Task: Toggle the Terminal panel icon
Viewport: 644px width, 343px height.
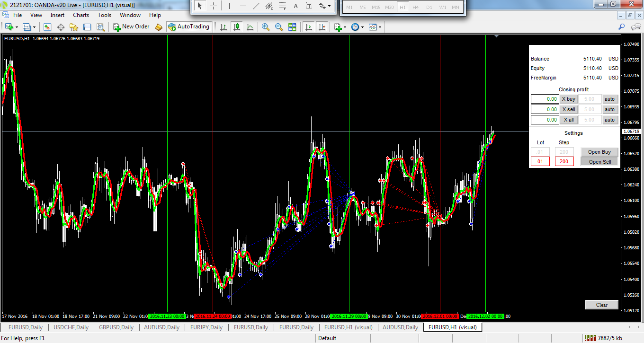Action: pyautogui.click(x=87, y=27)
